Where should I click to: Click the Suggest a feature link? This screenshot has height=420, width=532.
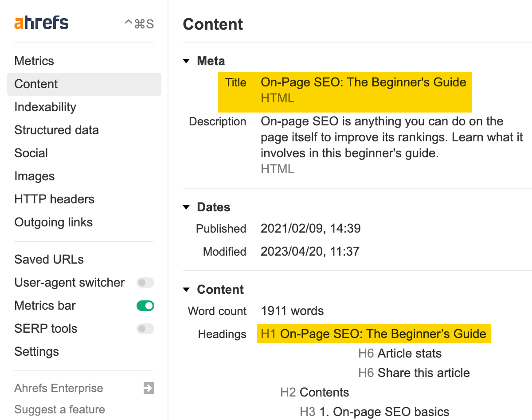59,409
